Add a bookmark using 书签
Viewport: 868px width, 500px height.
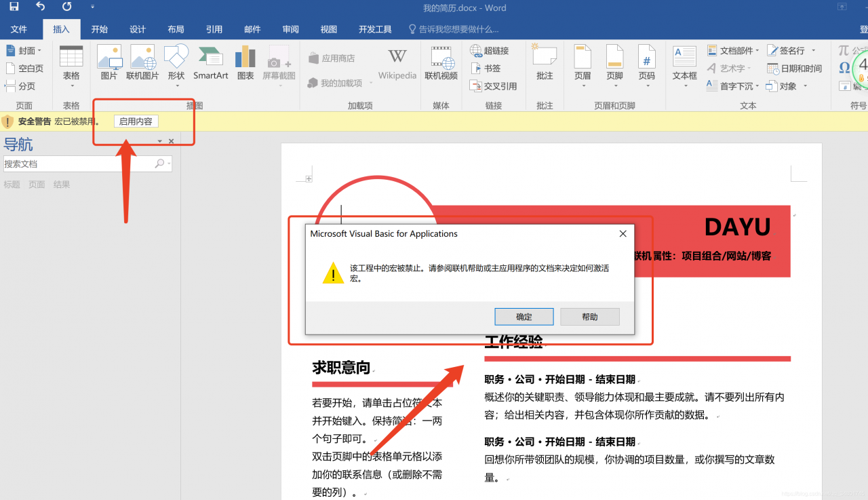485,69
